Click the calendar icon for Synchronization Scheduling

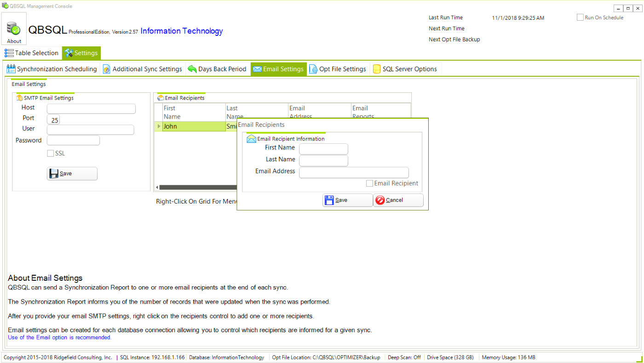pos(11,69)
